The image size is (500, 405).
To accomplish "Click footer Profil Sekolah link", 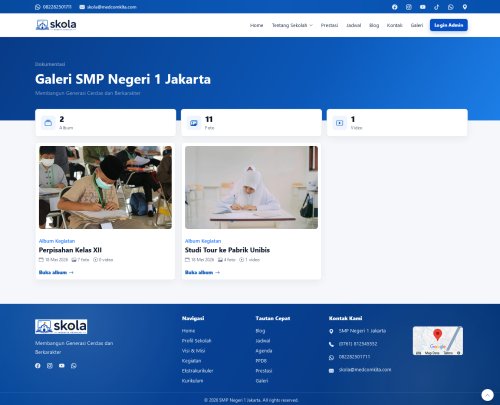I will click(196, 341).
